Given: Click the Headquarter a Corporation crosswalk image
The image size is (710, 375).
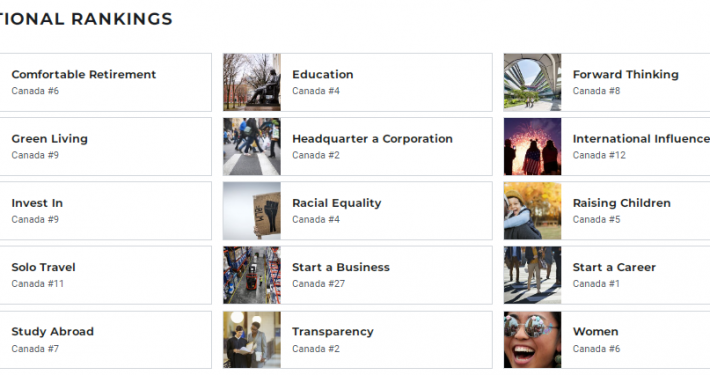Looking at the screenshot, I should 252,147.
